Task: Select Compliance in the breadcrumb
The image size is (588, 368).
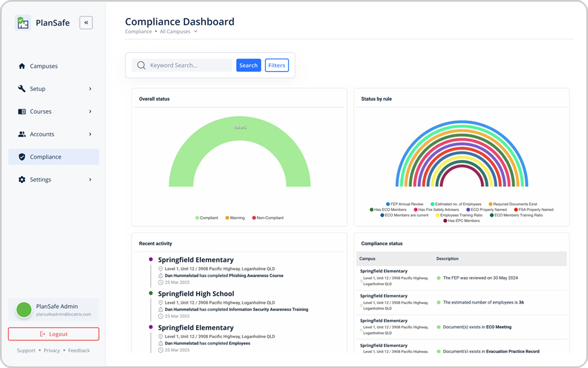Action: [x=138, y=31]
